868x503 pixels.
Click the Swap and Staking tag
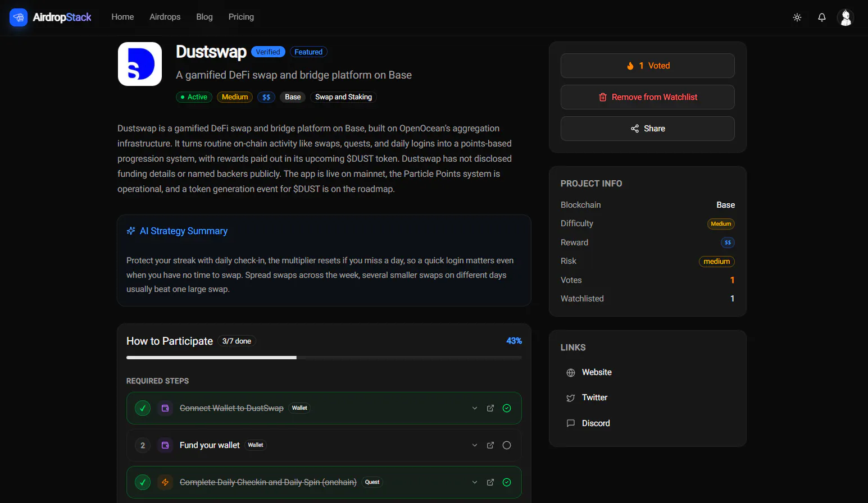(x=343, y=97)
